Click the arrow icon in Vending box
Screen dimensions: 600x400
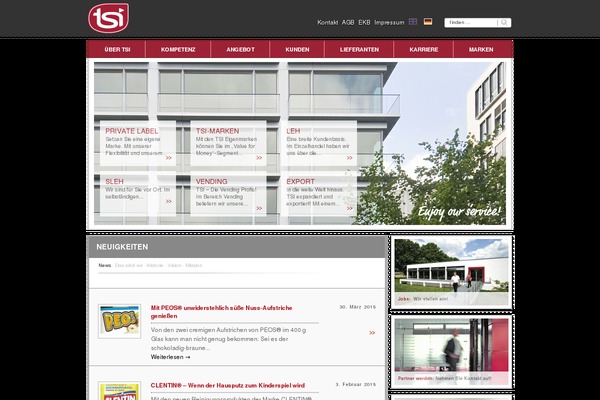[x=259, y=208]
